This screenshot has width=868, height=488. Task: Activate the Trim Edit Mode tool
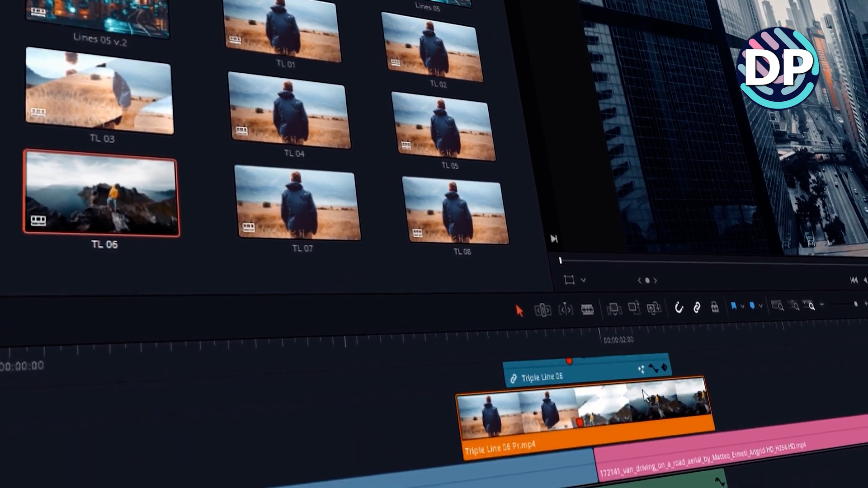click(542, 310)
